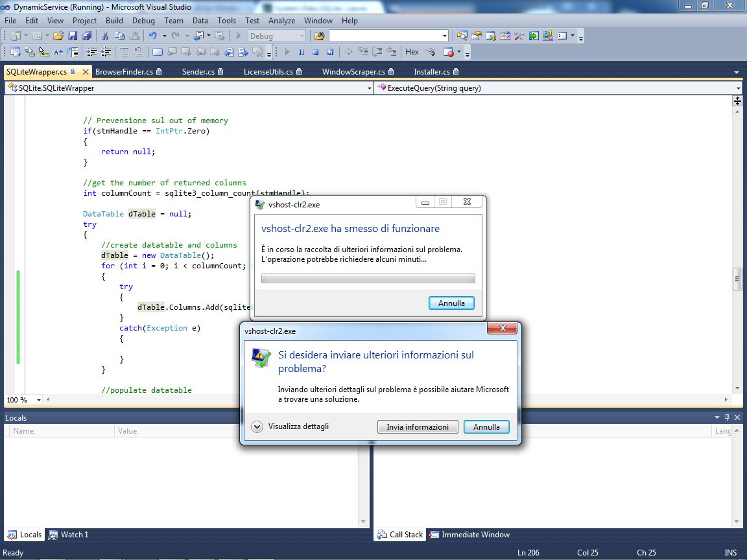Click the Find combo box input field

385,36
